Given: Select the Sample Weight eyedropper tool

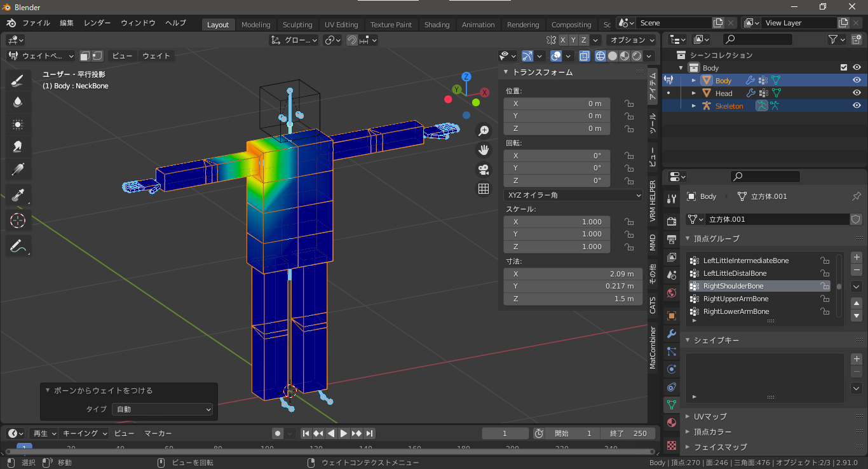Looking at the screenshot, I should coord(18,195).
